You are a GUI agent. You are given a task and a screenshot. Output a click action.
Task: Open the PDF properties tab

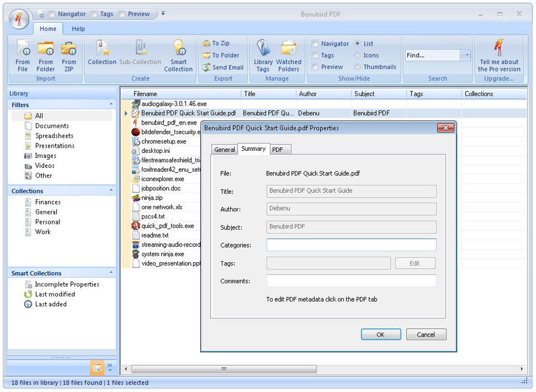(281, 150)
